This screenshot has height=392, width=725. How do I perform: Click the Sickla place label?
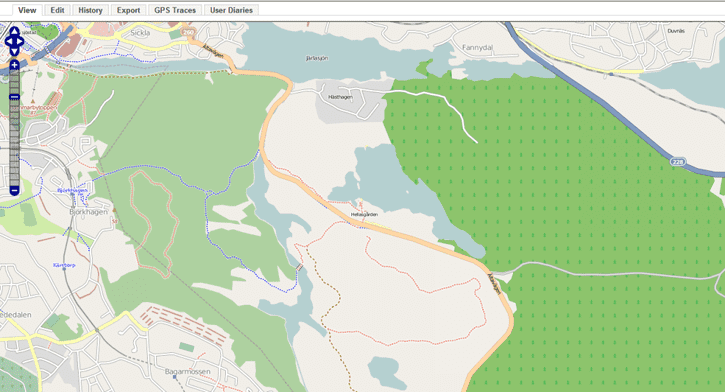[140, 33]
